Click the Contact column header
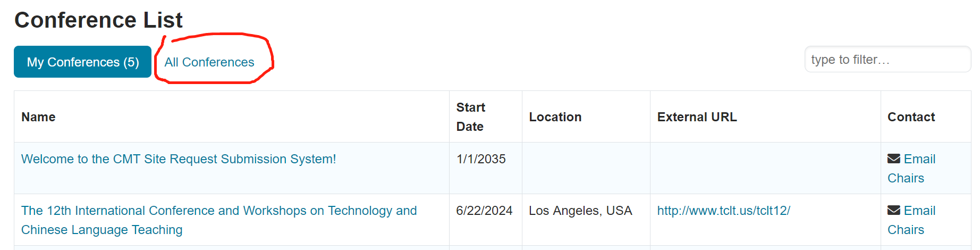This screenshot has width=980, height=250. (911, 117)
